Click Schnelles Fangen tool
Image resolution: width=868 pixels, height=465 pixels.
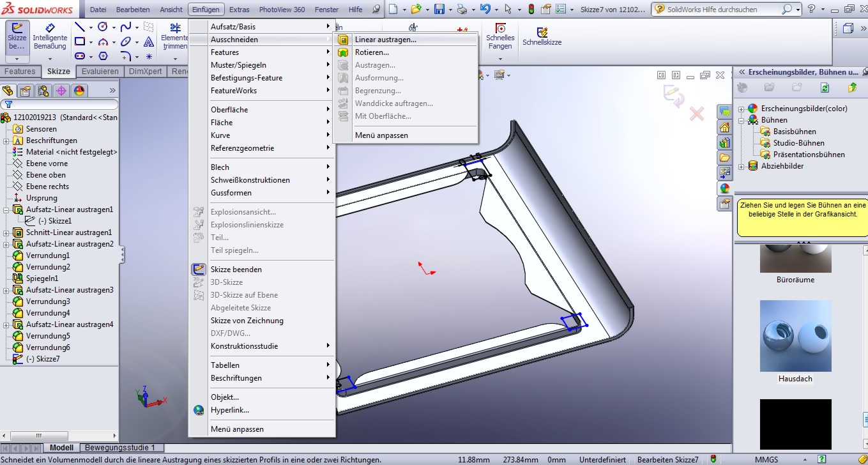point(500,36)
